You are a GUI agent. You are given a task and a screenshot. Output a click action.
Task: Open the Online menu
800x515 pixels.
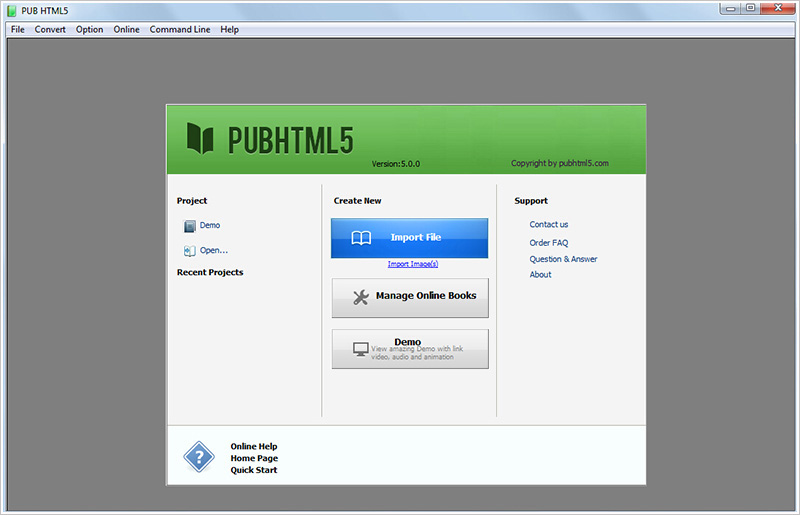(x=127, y=30)
